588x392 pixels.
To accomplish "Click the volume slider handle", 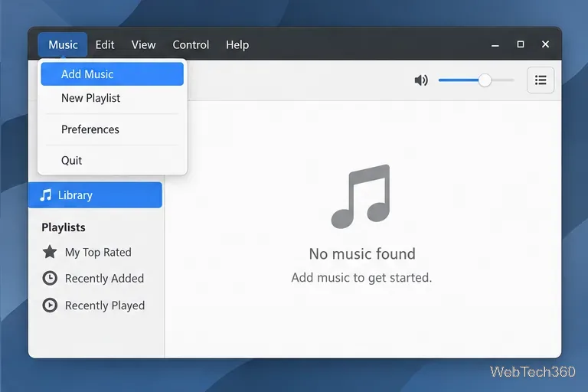I will tap(485, 80).
